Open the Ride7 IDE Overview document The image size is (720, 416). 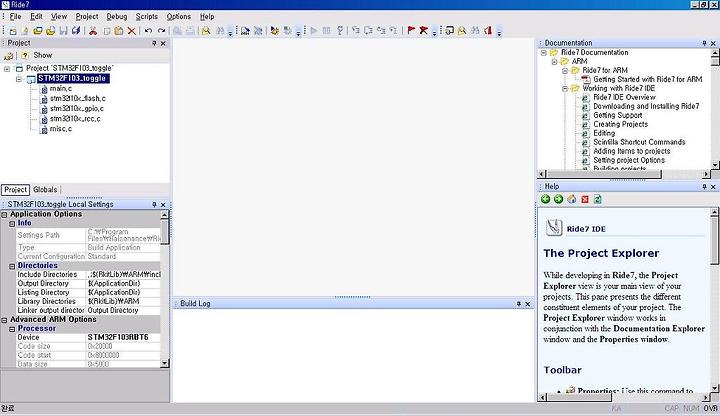(624, 97)
